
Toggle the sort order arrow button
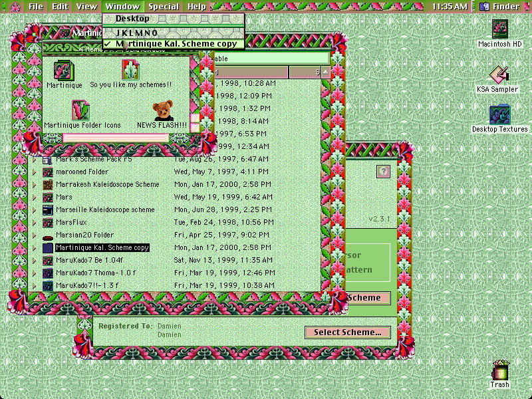[325, 72]
